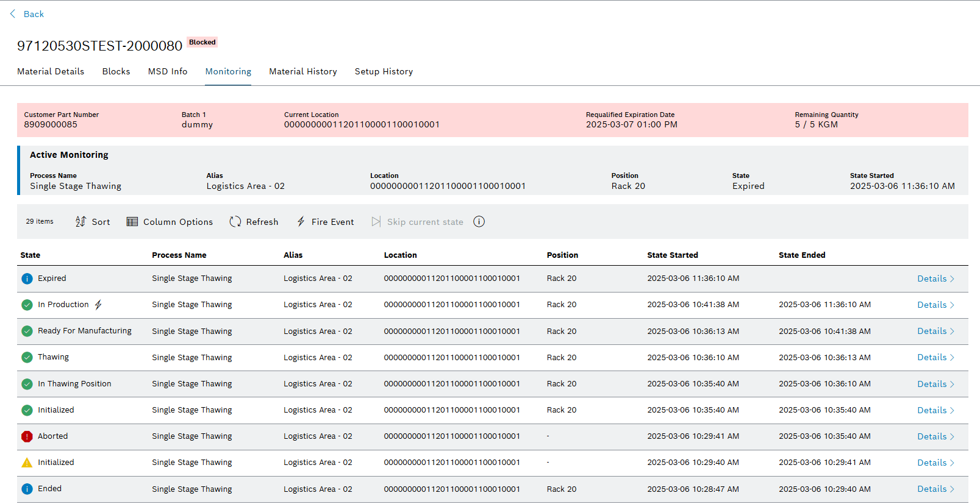View Details for the Aborted row
Viewport: 980px width, 504px height.
click(935, 436)
